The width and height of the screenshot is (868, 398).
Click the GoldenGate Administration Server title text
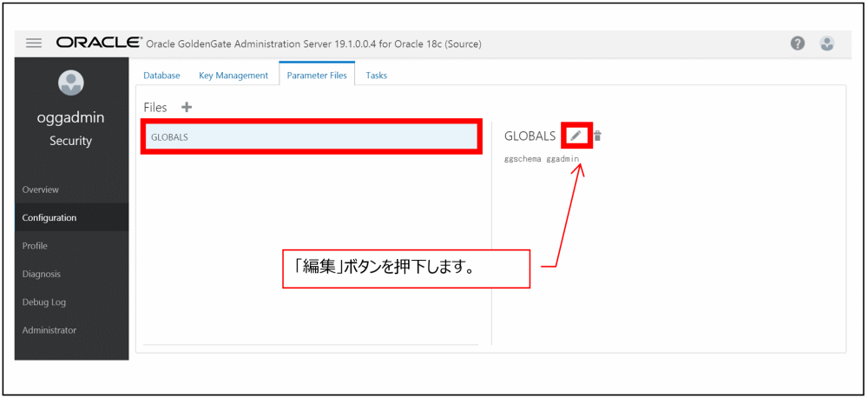point(314,43)
